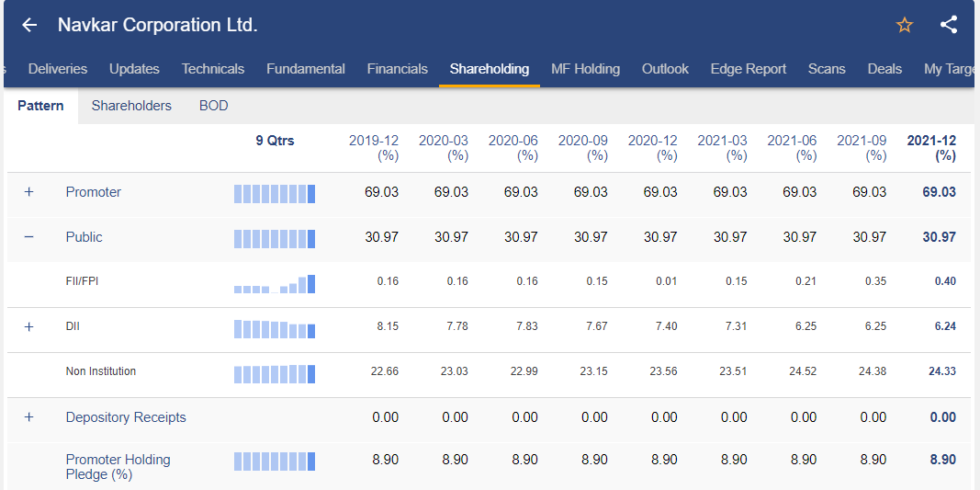Screen dimensions: 980x490
Task: Switch to the Technicals tab
Action: [213, 69]
